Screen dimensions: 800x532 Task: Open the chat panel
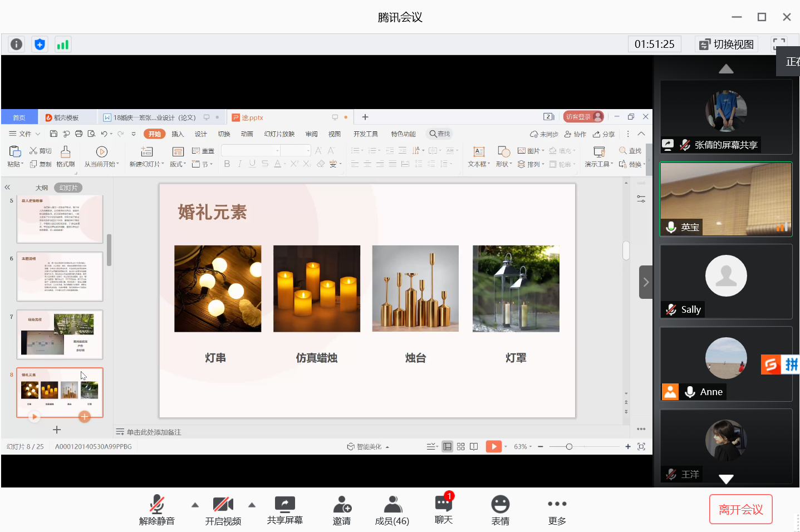444,509
